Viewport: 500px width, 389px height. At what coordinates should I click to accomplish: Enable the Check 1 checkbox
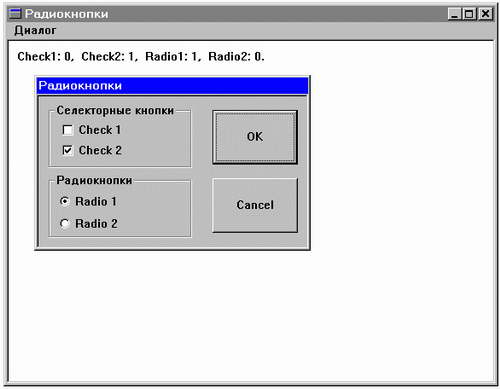(68, 130)
